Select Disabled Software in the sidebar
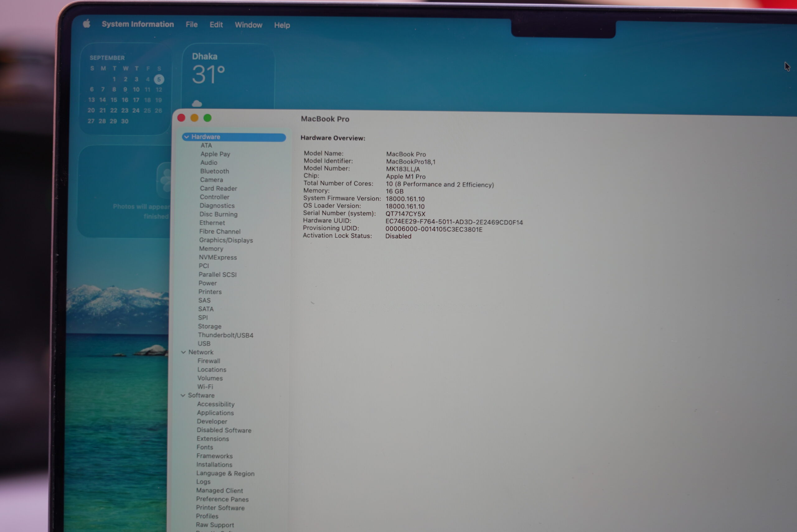The image size is (797, 532). [224, 430]
